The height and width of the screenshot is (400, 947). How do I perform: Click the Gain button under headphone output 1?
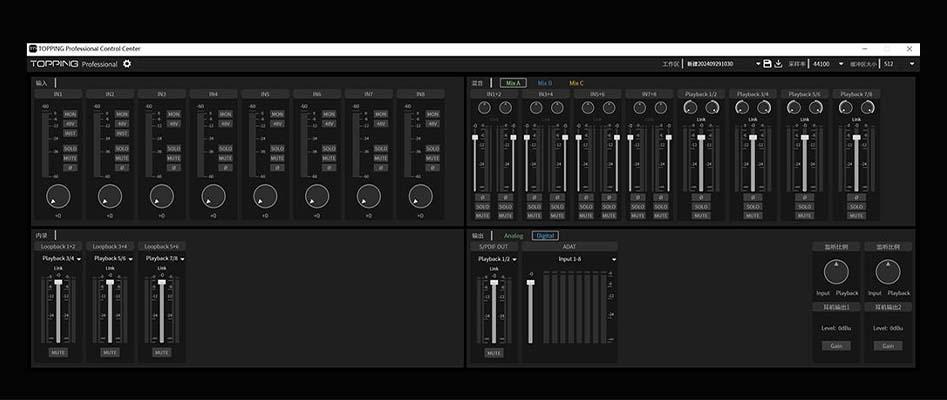836,346
